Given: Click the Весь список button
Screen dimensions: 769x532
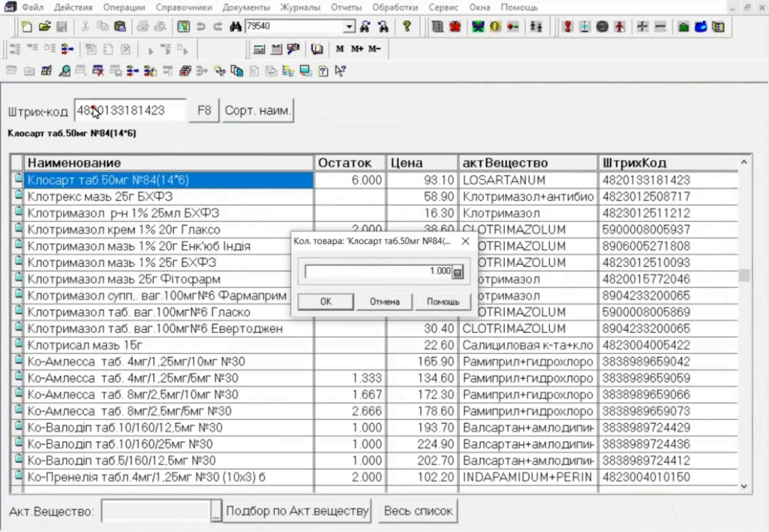Looking at the screenshot, I should click(x=418, y=511).
